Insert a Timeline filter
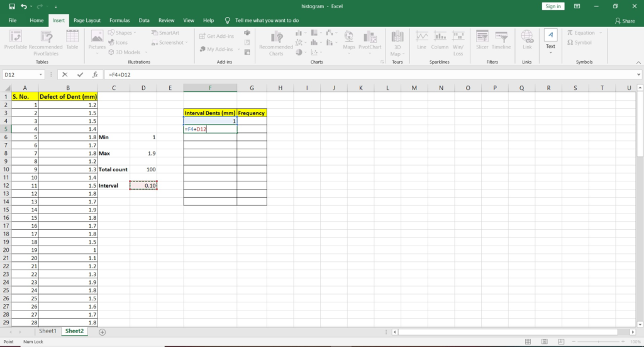Image resolution: width=644 pixels, height=347 pixels. (501, 40)
